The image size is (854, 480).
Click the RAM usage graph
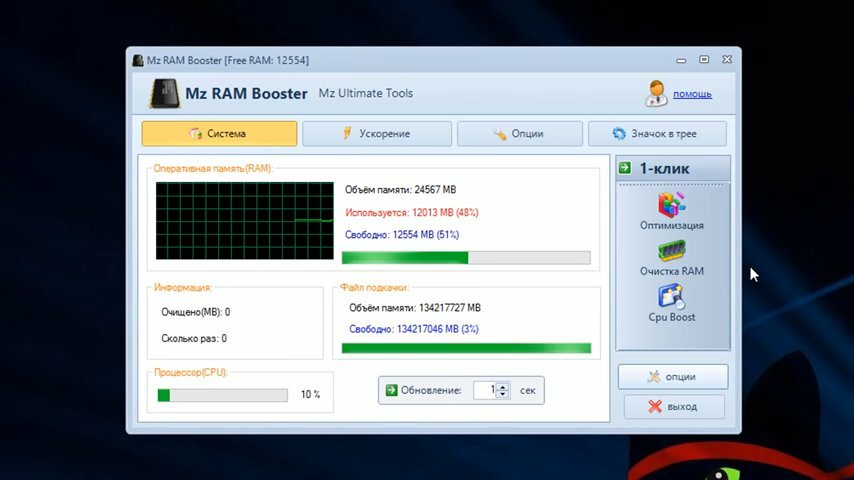[x=245, y=221]
